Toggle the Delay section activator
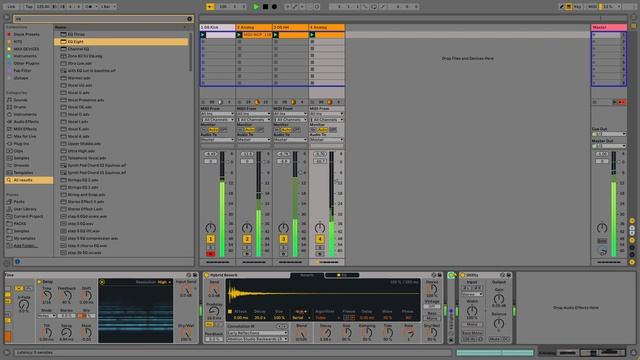This screenshot has width=640, height=360. tap(40, 282)
